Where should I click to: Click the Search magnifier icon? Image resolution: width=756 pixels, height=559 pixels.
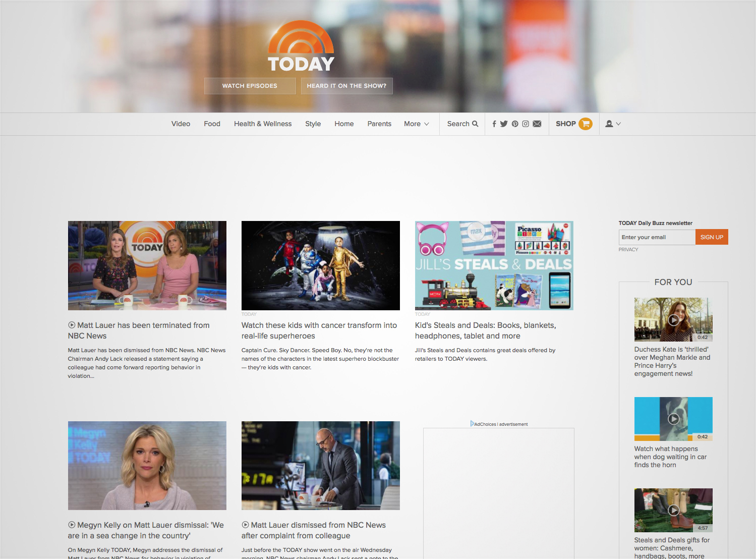pyautogui.click(x=475, y=124)
